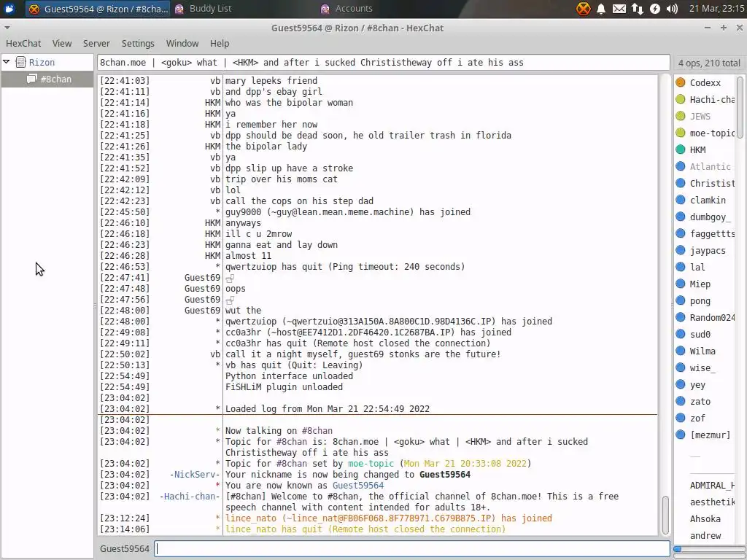747x560 pixels.
Task: Select the #8chan channel in tree
Action: pos(47,79)
